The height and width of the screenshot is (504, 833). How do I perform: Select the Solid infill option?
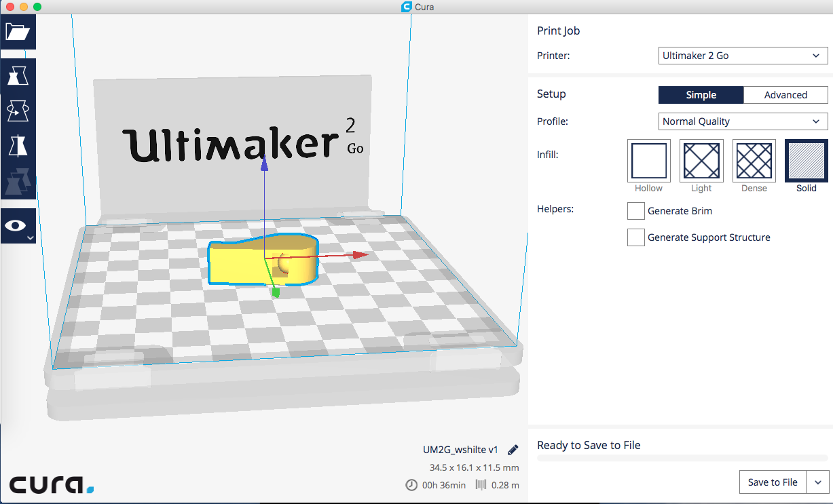pos(807,161)
